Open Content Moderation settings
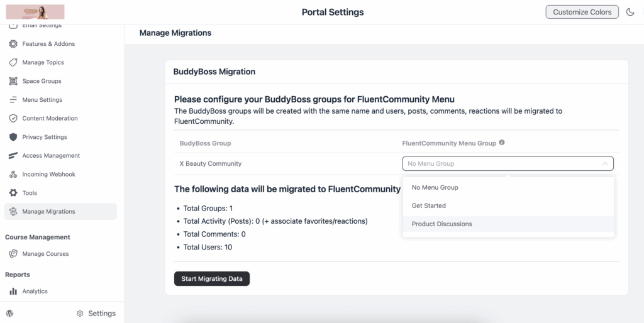 [x=60, y=118]
